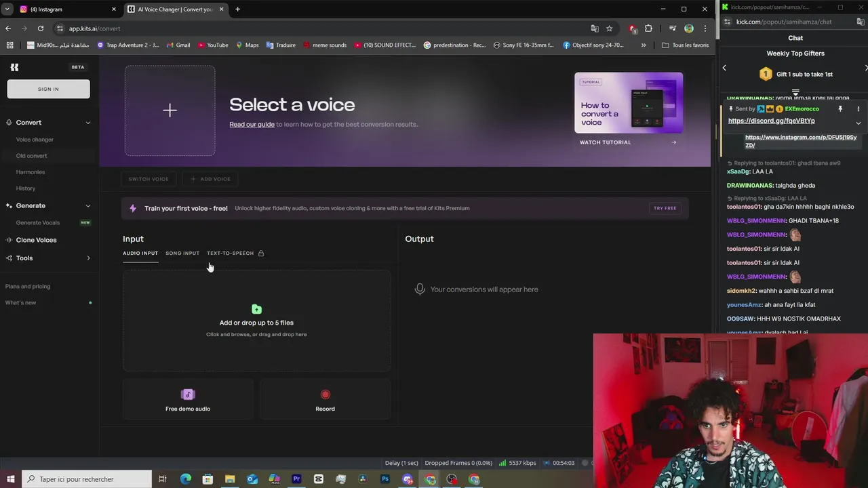Open the discord.gg link in pinned chat
The height and width of the screenshot is (488, 868).
click(772, 121)
